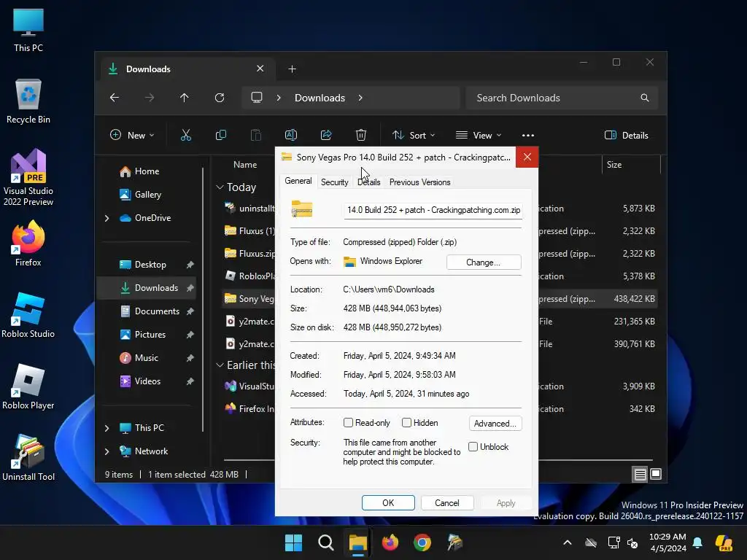Click the search magnifier in Search Downloads

point(645,98)
